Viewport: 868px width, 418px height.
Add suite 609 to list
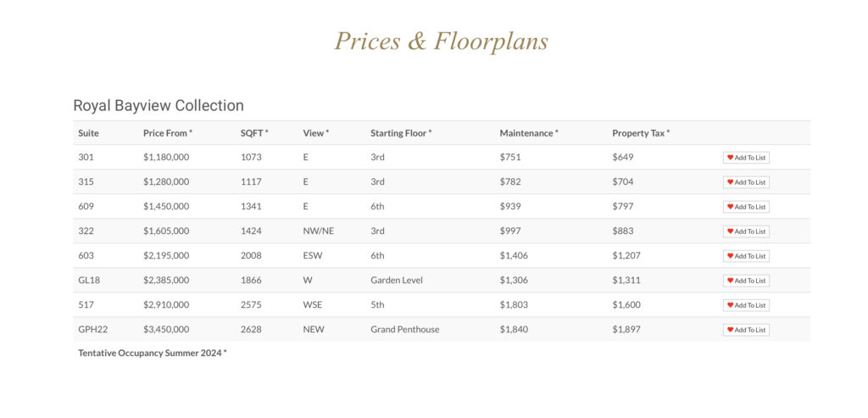tap(746, 207)
